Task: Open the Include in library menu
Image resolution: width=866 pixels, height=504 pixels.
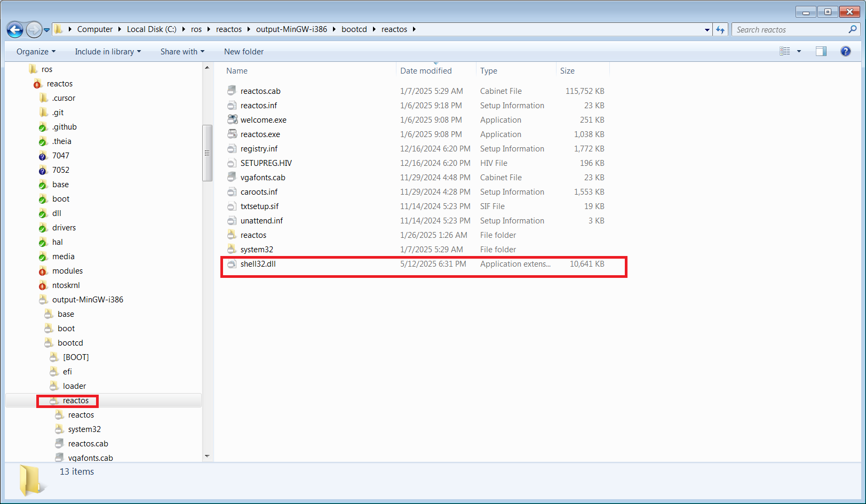Action: (108, 52)
